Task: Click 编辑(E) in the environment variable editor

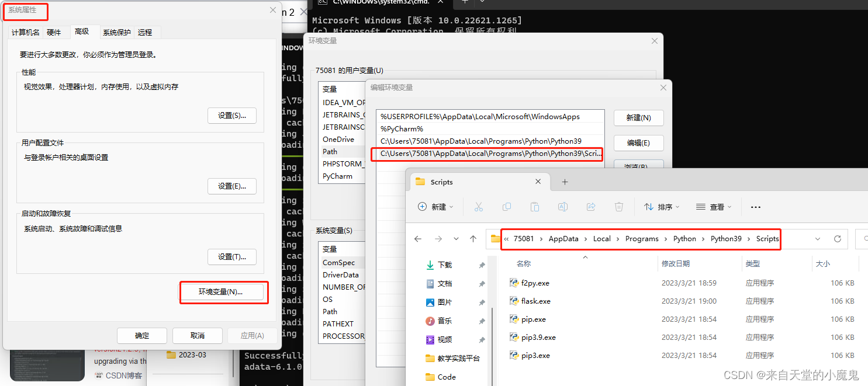Action: (638, 142)
